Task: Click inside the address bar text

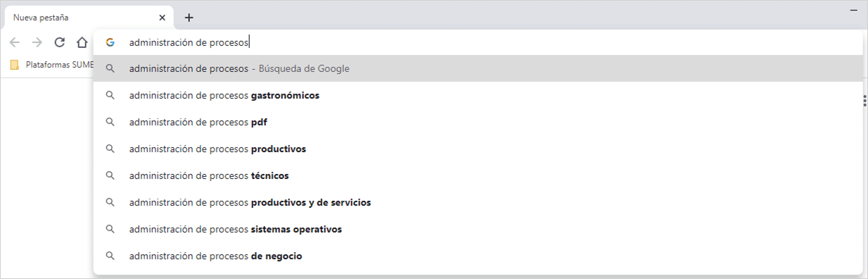Action: tap(189, 42)
